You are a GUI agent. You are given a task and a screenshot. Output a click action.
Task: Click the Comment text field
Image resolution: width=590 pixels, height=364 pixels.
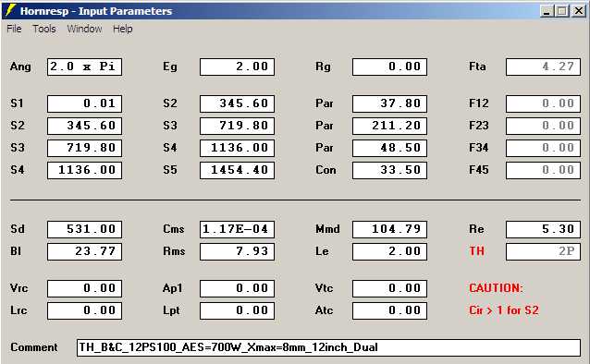[328, 347]
